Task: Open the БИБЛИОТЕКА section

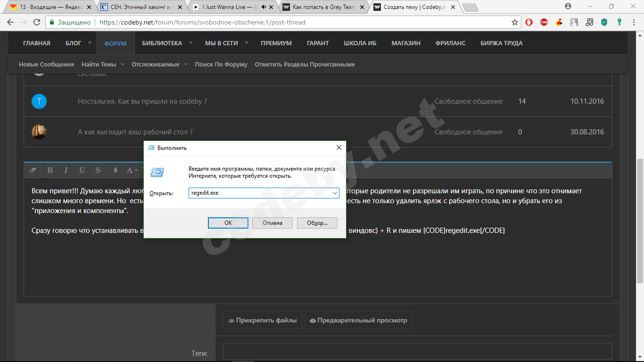Action: [x=162, y=43]
